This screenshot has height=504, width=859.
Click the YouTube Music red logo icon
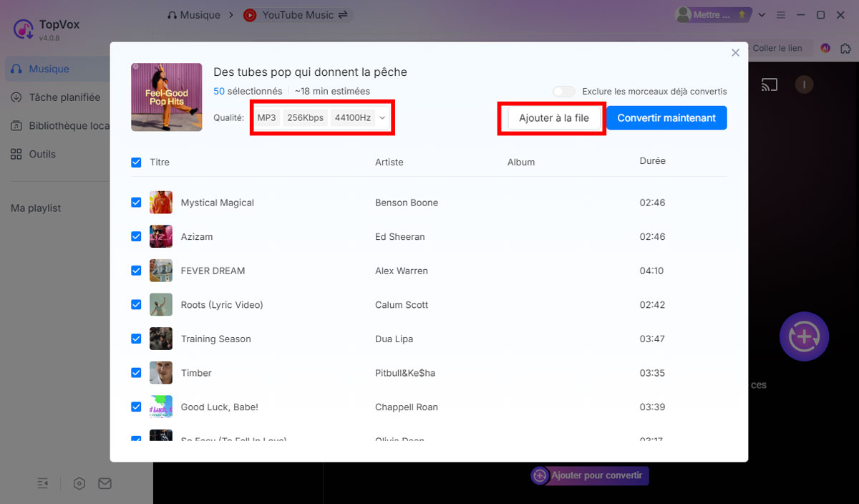tap(250, 14)
